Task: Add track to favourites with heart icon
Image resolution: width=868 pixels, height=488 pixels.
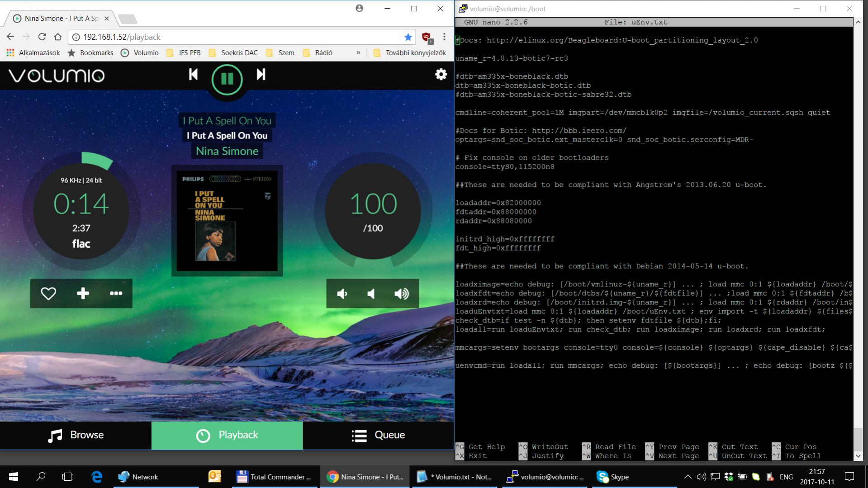Action: (48, 294)
